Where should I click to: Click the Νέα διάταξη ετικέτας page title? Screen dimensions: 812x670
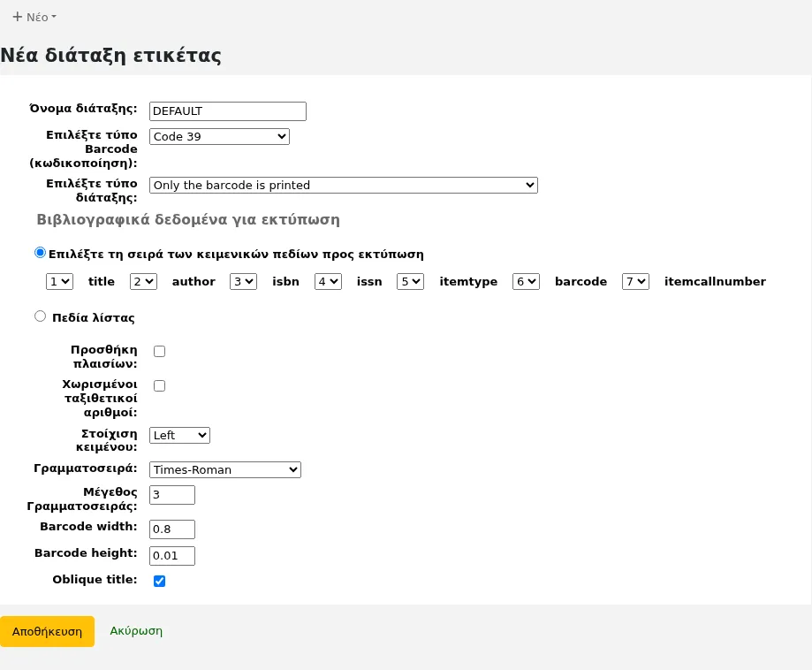pos(110,56)
